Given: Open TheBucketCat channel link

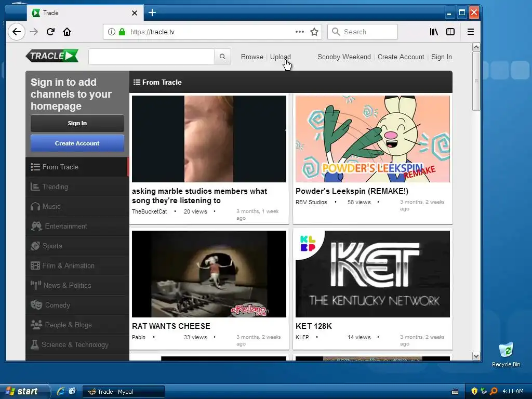Looking at the screenshot, I should point(149,211).
